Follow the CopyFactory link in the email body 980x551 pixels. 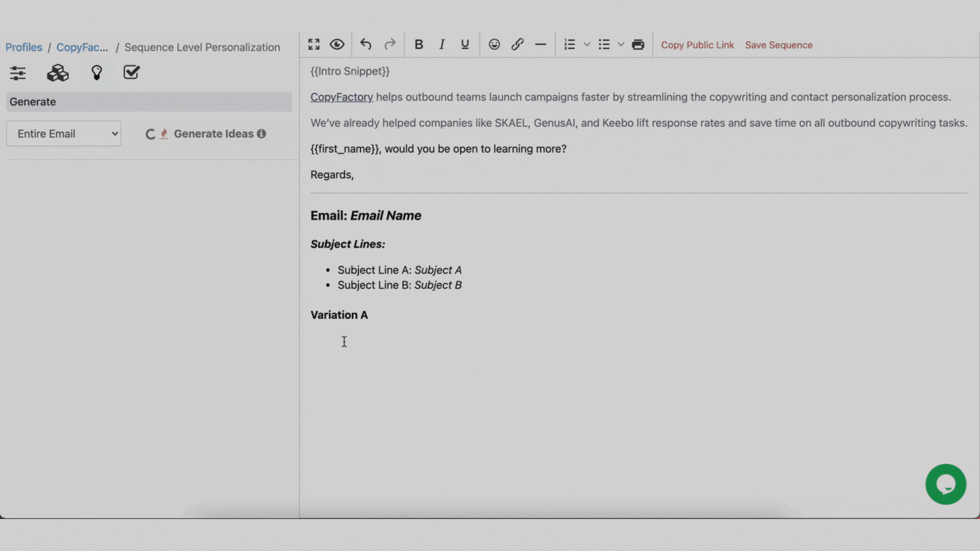click(x=342, y=97)
